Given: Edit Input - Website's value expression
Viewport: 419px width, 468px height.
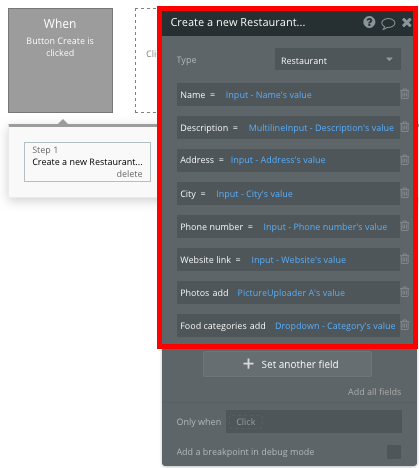Looking at the screenshot, I should point(298,260).
